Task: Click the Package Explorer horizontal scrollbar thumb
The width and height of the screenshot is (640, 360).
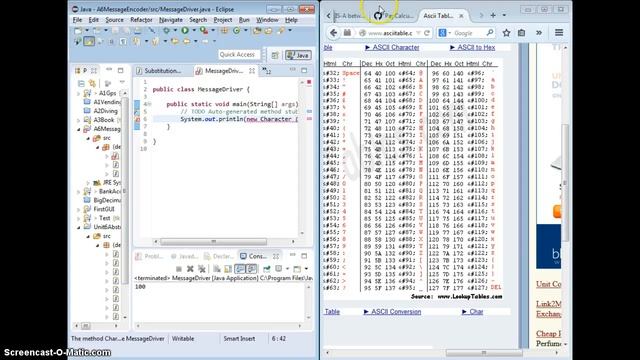Action: coord(85,326)
